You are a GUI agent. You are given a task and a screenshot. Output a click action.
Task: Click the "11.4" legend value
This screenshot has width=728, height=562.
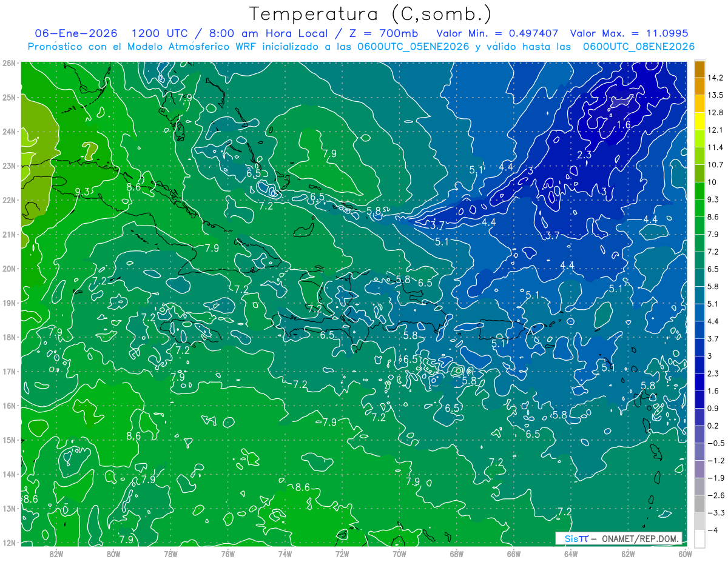click(715, 147)
